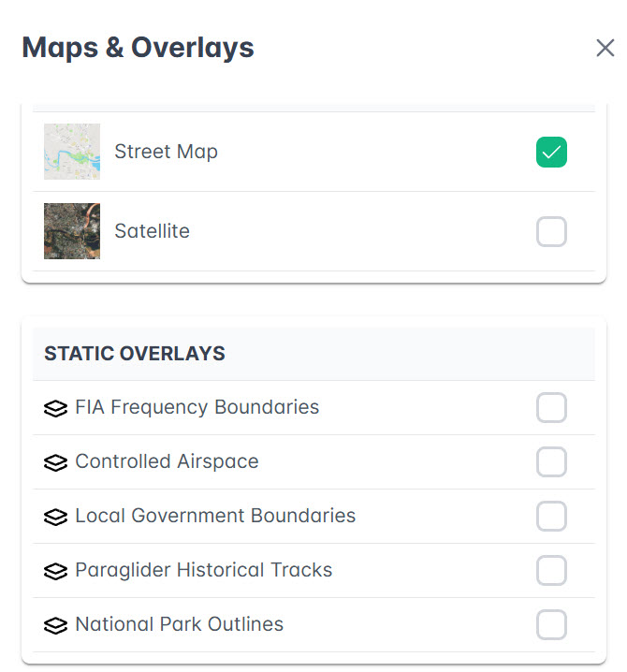Click the Controlled Airspace label

[x=168, y=461]
